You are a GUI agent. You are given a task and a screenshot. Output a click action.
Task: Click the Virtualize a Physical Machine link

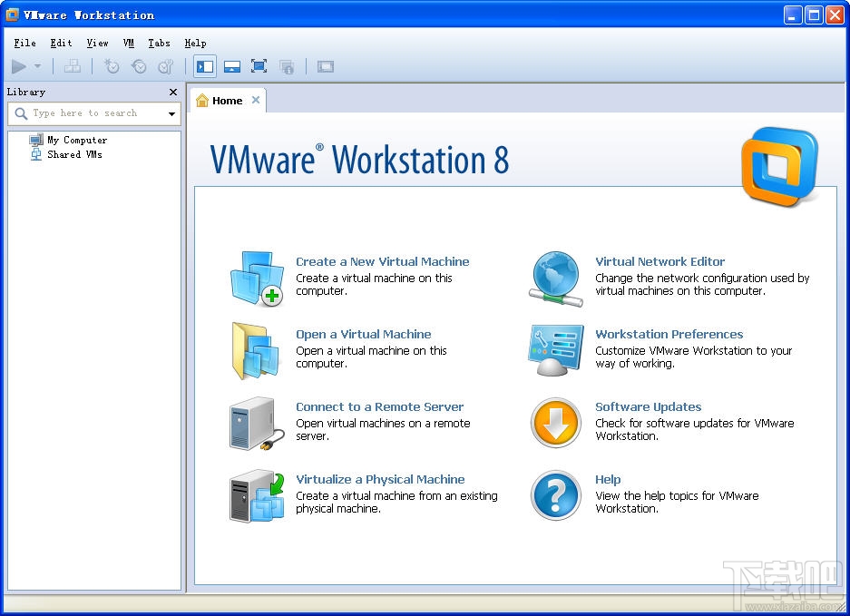tap(380, 480)
